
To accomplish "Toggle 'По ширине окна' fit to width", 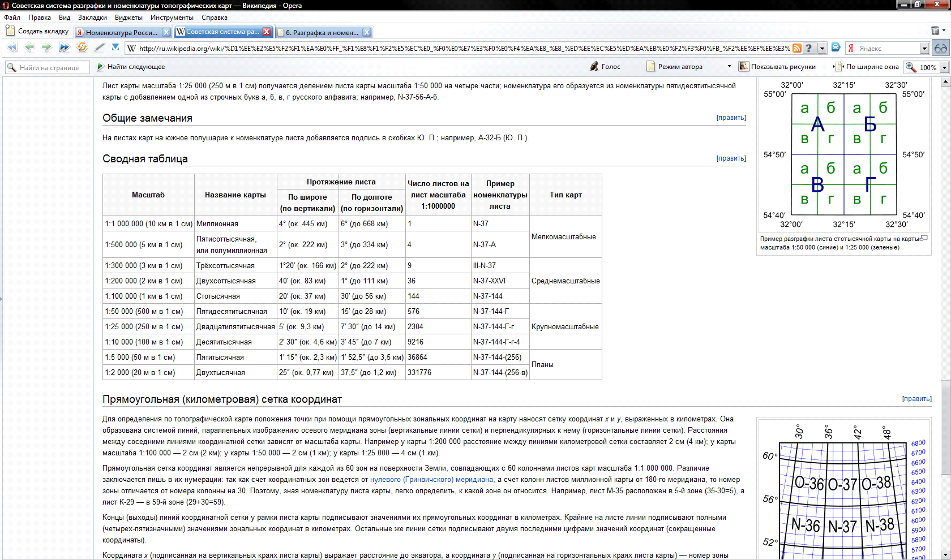I will tap(866, 67).
